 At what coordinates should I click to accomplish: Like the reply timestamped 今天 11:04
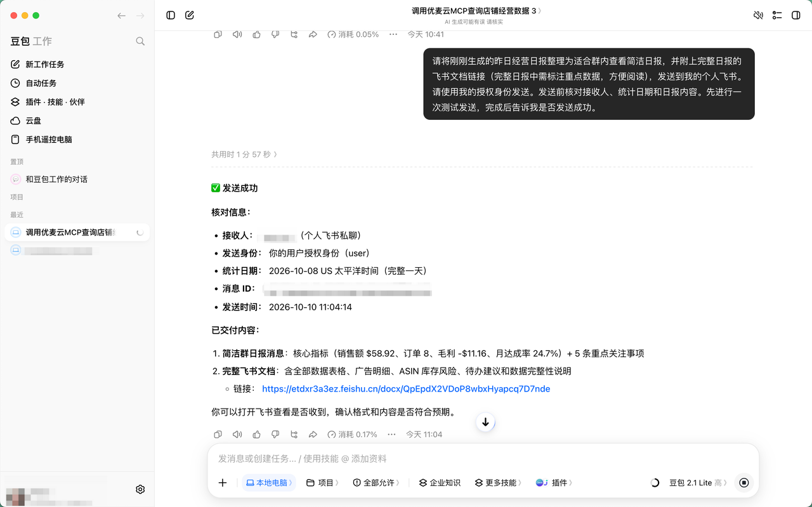coord(256,435)
